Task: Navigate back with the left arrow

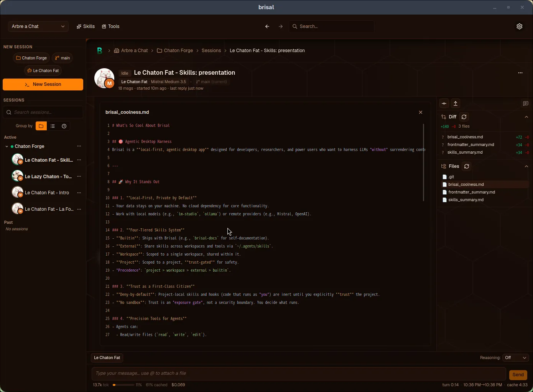Action: tap(267, 26)
